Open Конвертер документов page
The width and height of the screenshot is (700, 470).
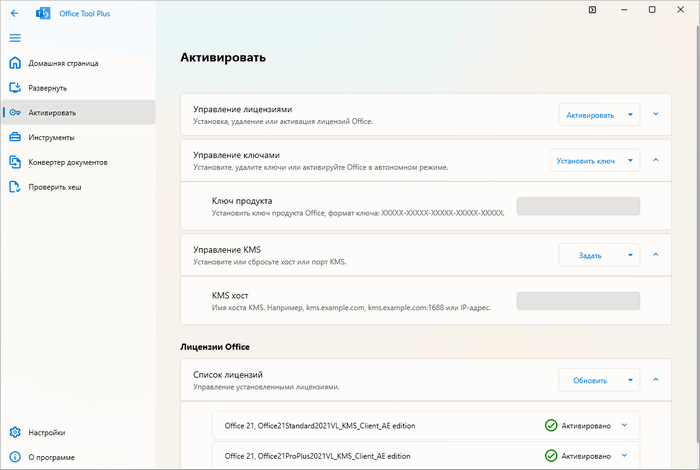pos(67,162)
